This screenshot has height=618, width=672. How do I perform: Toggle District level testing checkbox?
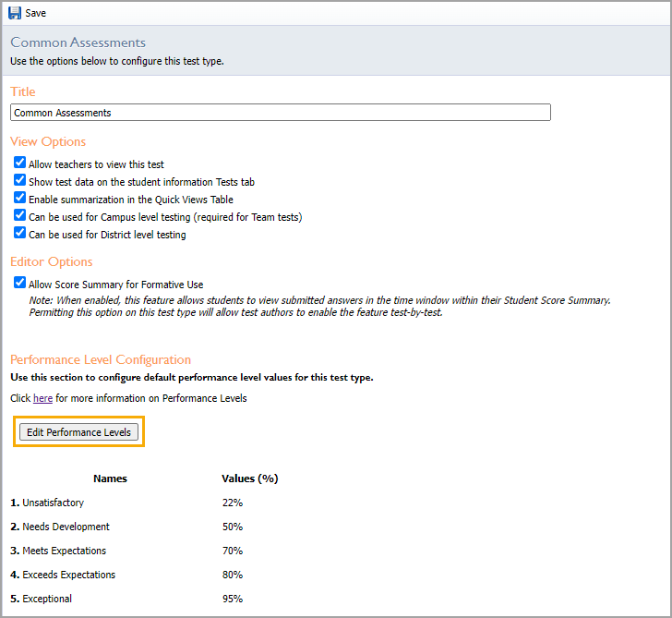click(19, 233)
